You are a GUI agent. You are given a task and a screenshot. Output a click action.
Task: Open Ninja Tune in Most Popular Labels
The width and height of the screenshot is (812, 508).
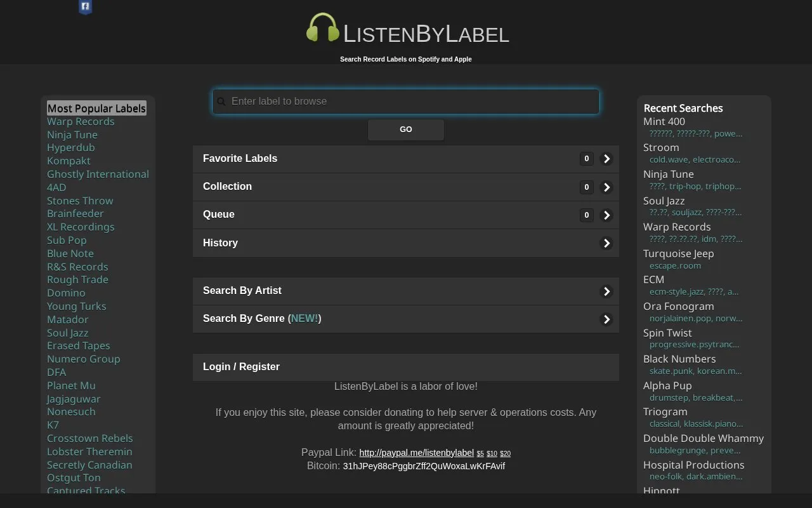click(72, 135)
